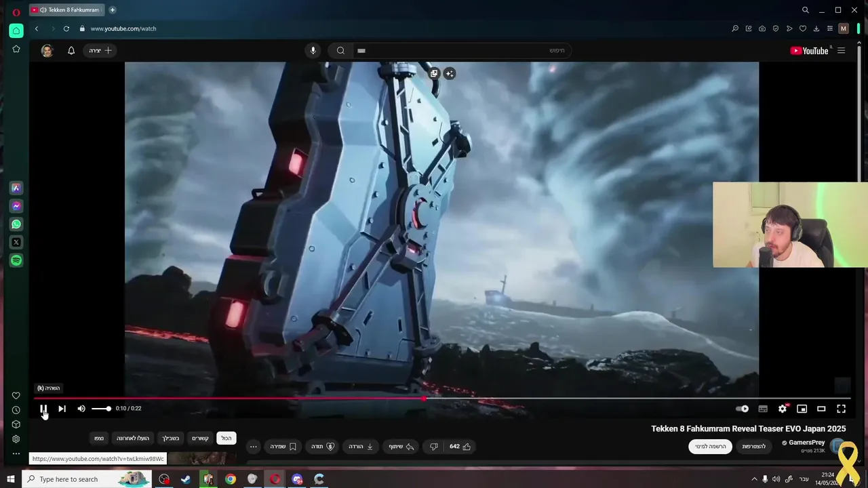The image size is (868, 488).
Task: Open the Opera main menu logo
Action: click(16, 12)
